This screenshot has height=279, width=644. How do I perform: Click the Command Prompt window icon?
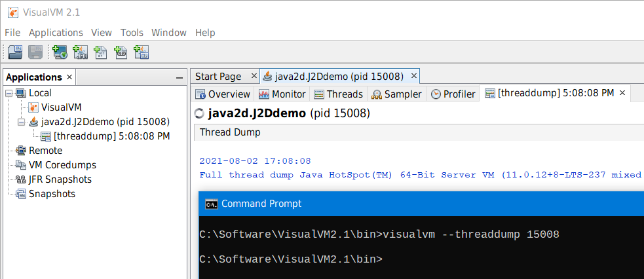212,204
